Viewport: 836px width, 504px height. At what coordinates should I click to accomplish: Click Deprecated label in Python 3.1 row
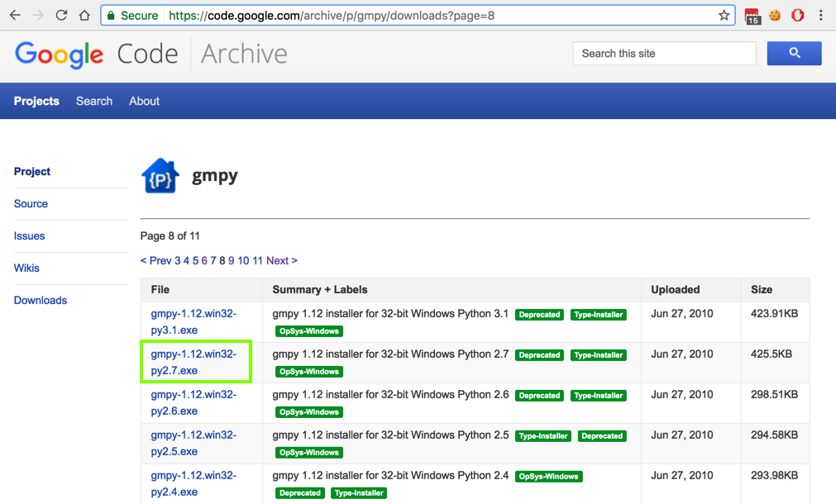(540, 315)
